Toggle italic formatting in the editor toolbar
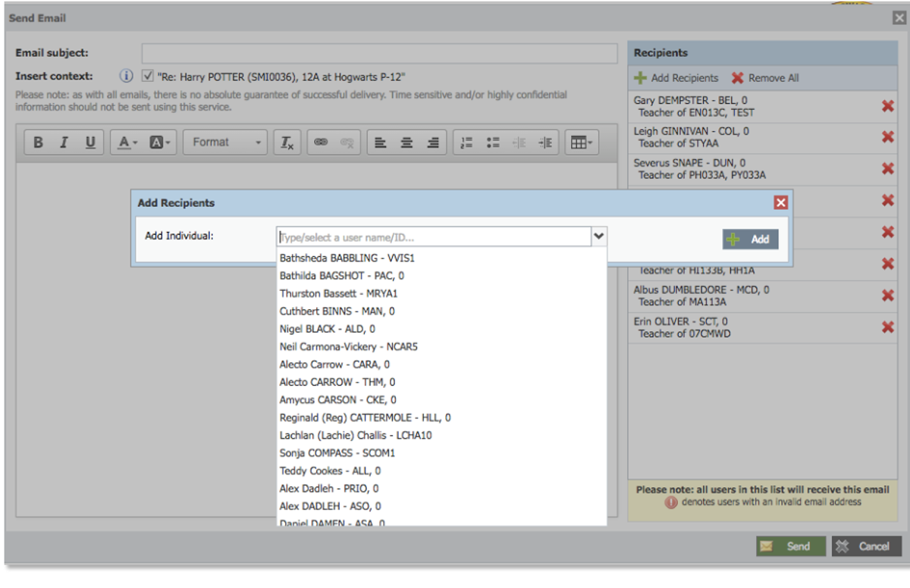 pyautogui.click(x=64, y=142)
